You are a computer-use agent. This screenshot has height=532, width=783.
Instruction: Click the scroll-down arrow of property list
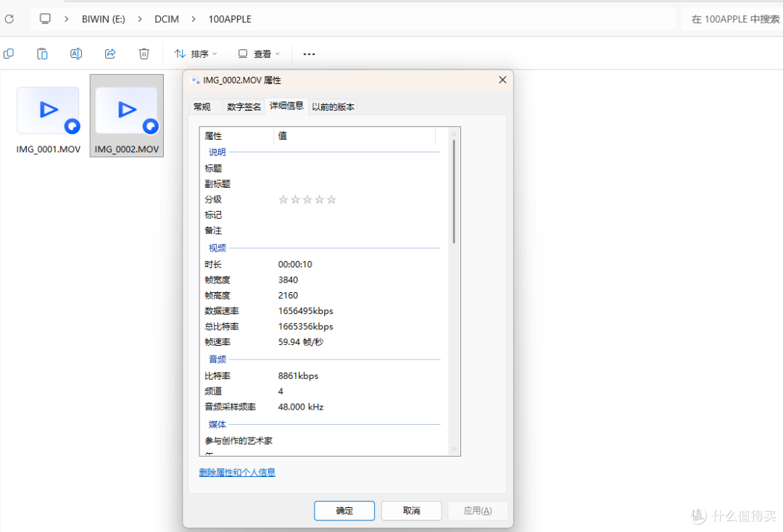pos(454,449)
